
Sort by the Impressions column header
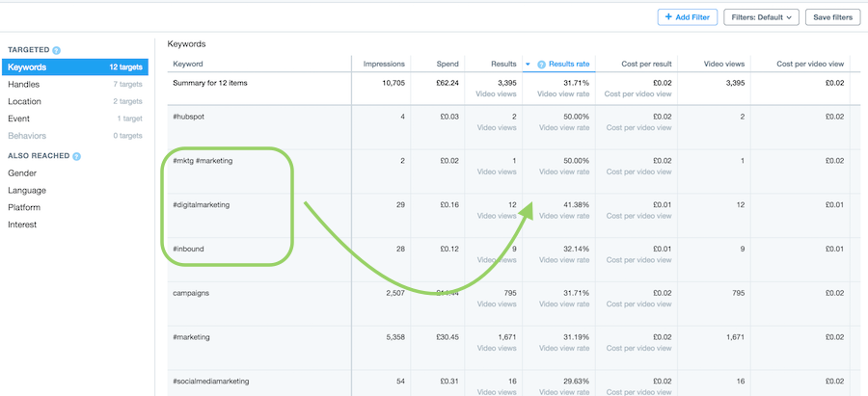[x=384, y=65]
